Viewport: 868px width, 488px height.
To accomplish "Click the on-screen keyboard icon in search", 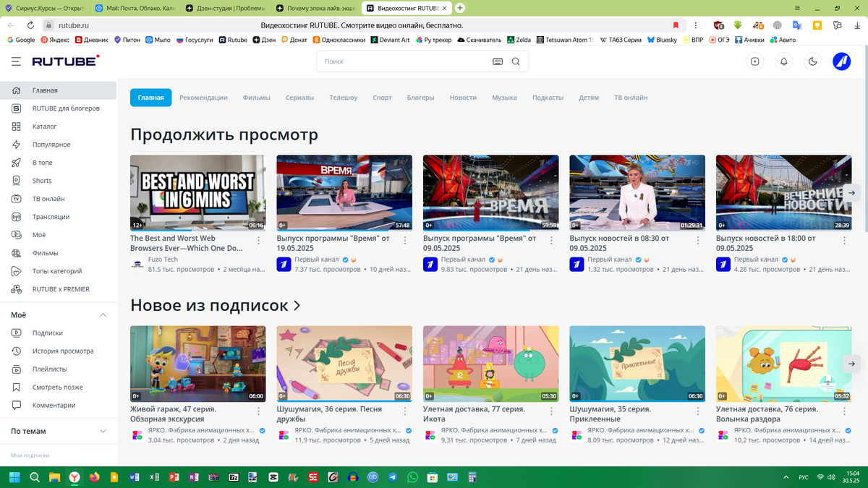I will (x=498, y=62).
